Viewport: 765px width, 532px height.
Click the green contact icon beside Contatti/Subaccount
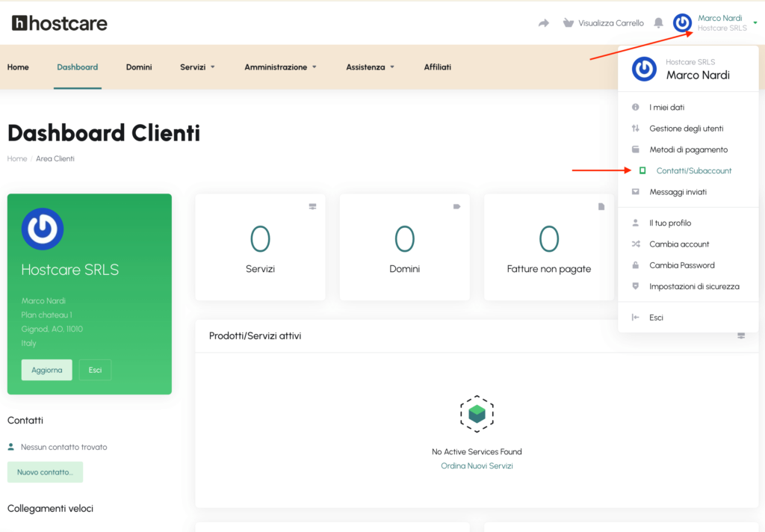[642, 170]
